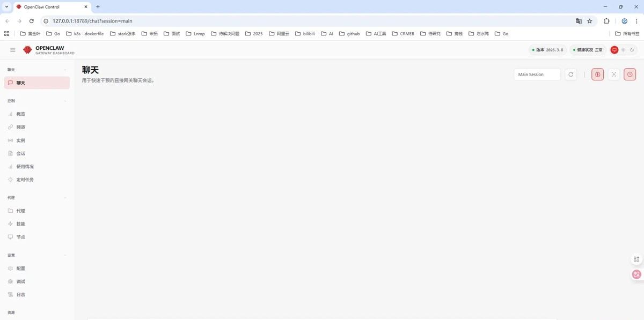644x320 pixels.
Task: Open 节点 nodes page
Action: (37, 237)
